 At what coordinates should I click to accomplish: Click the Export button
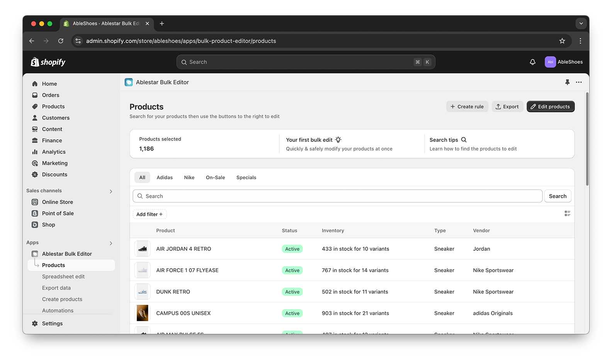[507, 107]
